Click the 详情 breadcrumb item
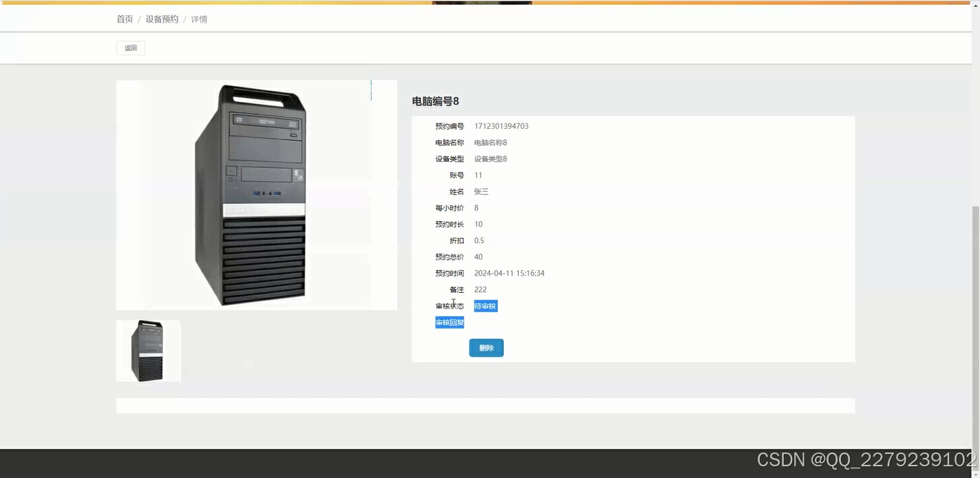The width and height of the screenshot is (980, 478). (x=199, y=19)
